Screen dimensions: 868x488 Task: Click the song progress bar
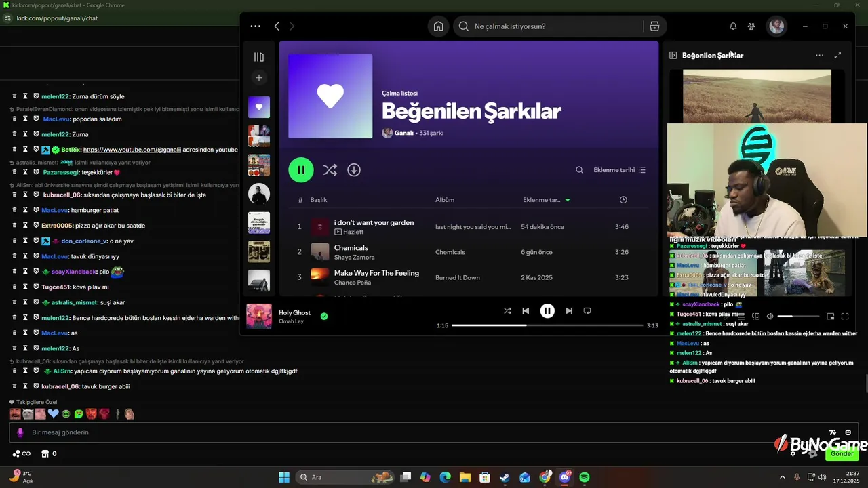click(x=547, y=325)
